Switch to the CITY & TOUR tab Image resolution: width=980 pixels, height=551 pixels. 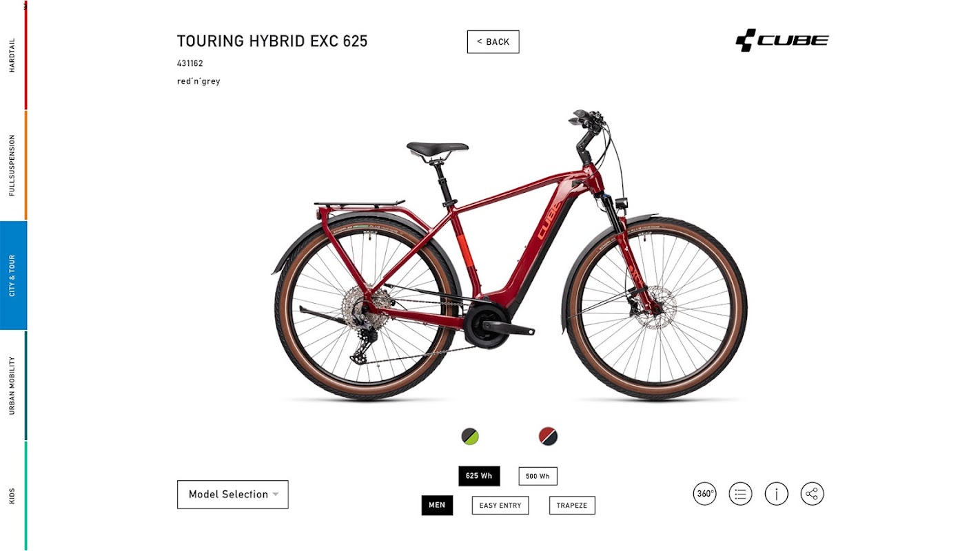[13, 275]
